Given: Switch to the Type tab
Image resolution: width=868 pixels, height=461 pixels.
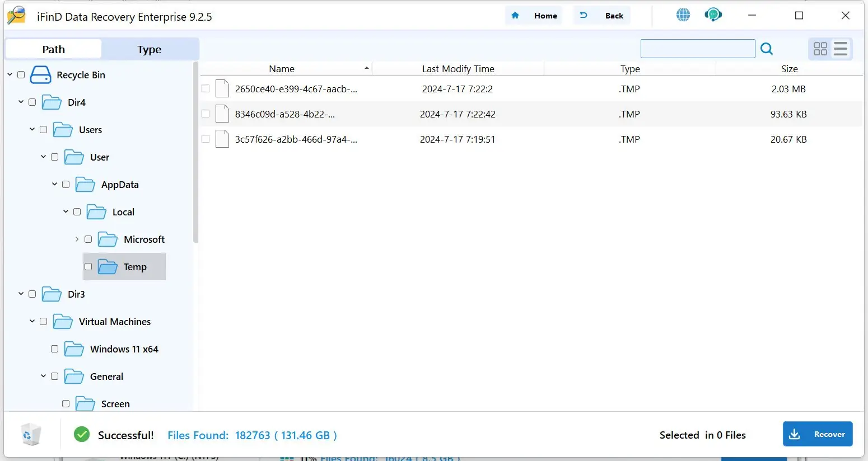Looking at the screenshot, I should 150,49.
